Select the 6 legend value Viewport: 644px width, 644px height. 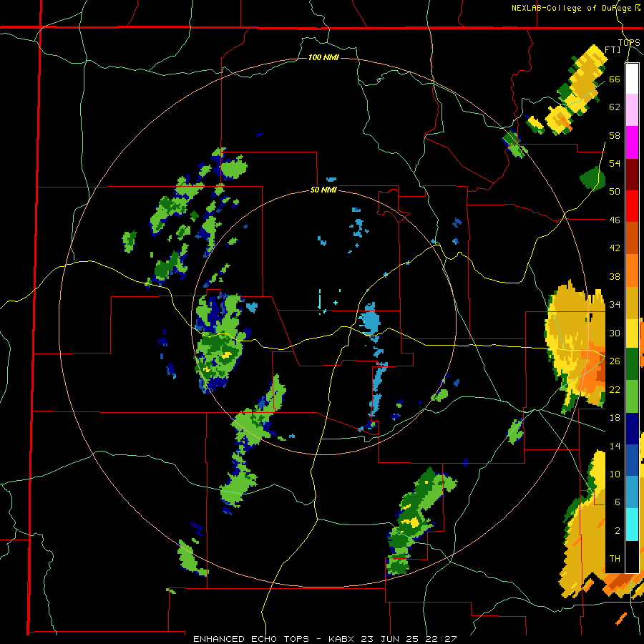tap(618, 502)
